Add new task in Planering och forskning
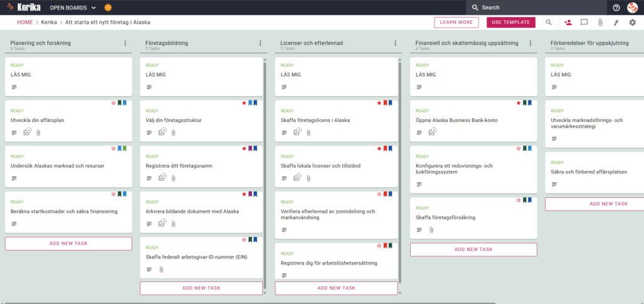 tap(69, 244)
